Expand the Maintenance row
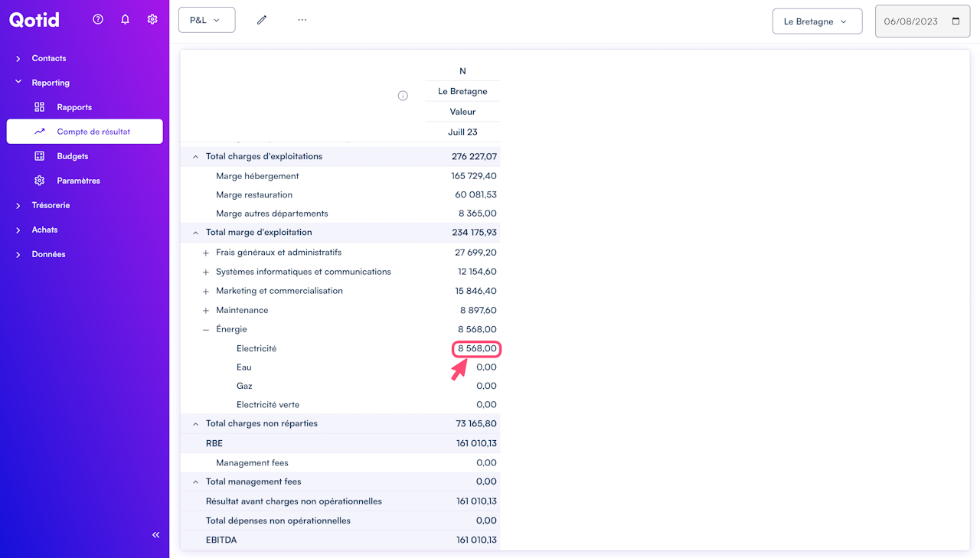This screenshot has width=980, height=558. click(x=205, y=310)
